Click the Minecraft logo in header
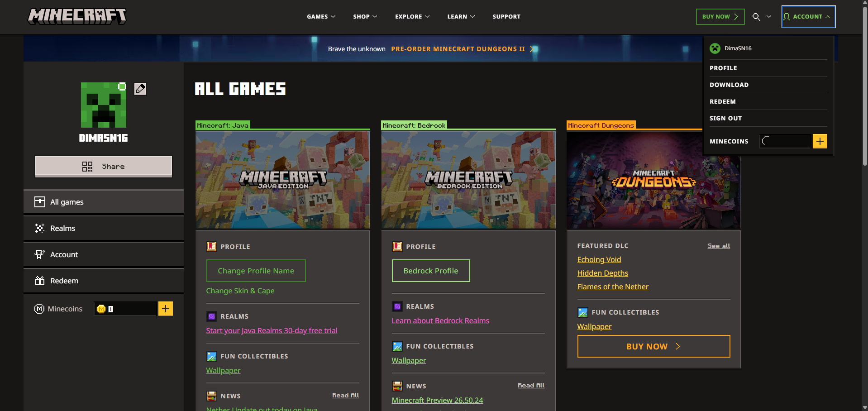Screen dimensions: 868x411 click(x=77, y=16)
